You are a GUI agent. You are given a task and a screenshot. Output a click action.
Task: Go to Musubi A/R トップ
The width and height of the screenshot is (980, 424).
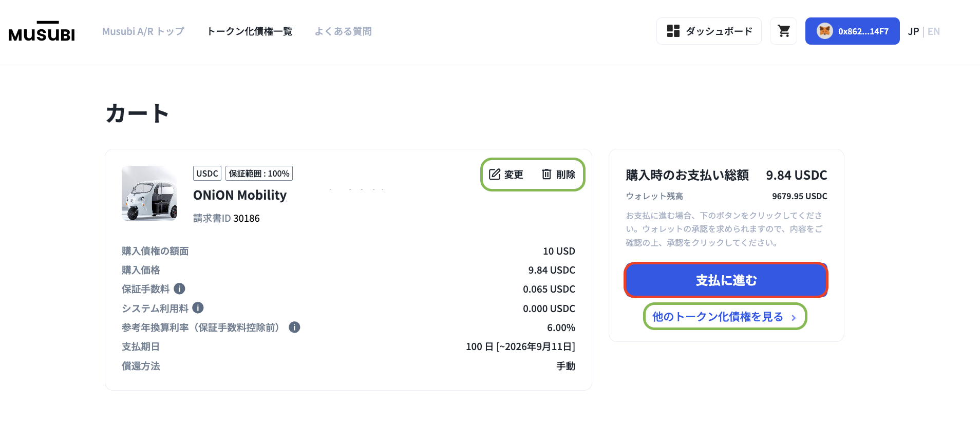click(143, 31)
